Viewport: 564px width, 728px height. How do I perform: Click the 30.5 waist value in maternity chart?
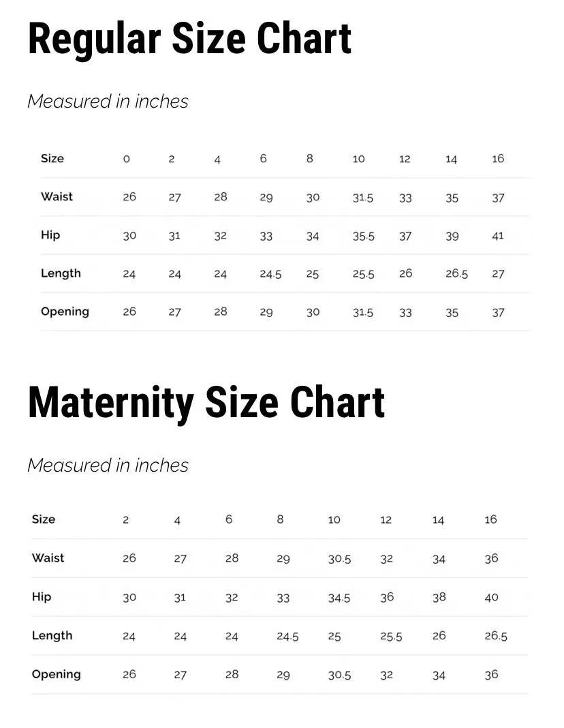point(339,559)
